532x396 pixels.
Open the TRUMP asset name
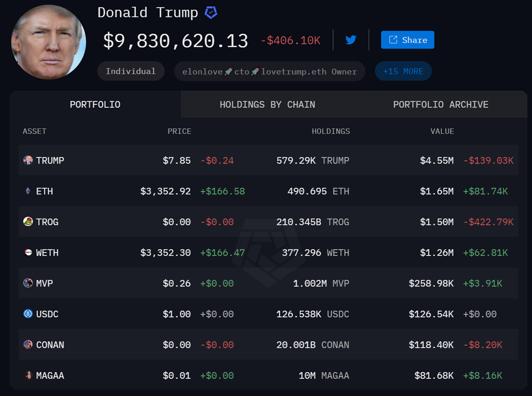(x=50, y=161)
